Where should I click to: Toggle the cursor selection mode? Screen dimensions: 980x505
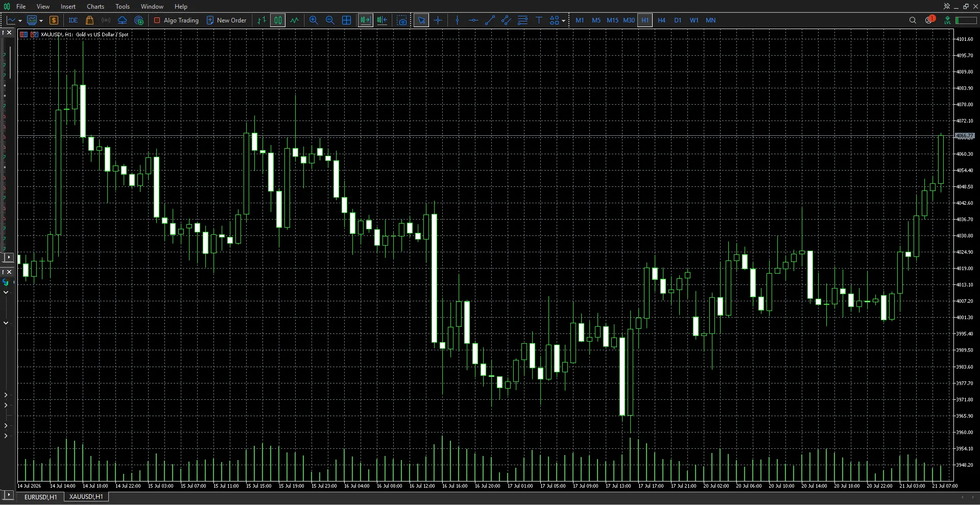click(421, 20)
